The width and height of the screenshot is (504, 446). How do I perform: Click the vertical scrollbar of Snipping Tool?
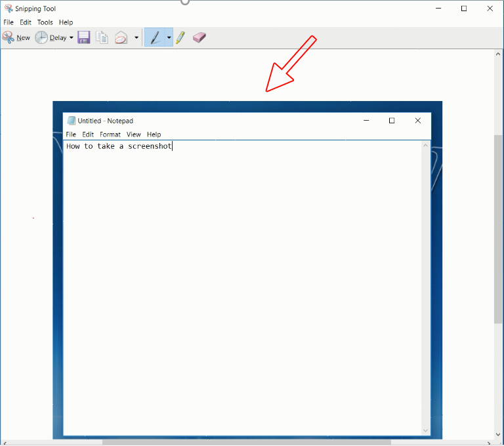[x=499, y=230]
